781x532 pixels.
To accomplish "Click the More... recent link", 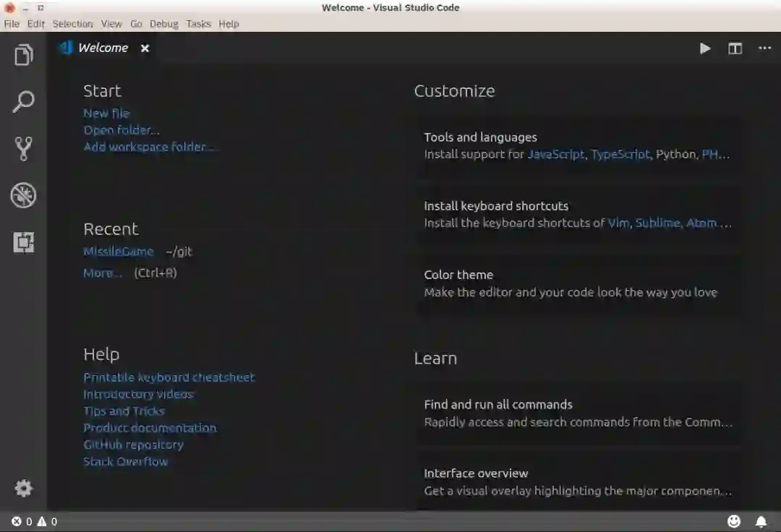I will [x=103, y=273].
